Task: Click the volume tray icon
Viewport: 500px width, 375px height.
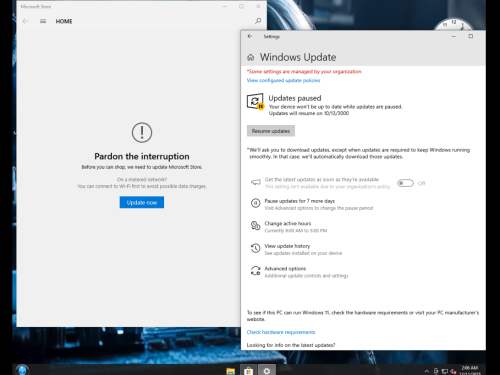Action: [x=453, y=371]
